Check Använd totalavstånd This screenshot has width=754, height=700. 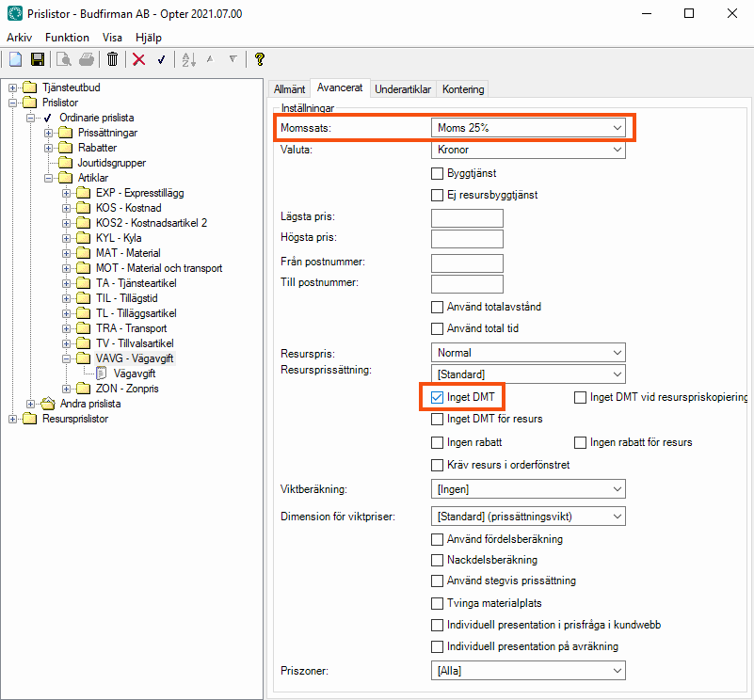tap(437, 308)
